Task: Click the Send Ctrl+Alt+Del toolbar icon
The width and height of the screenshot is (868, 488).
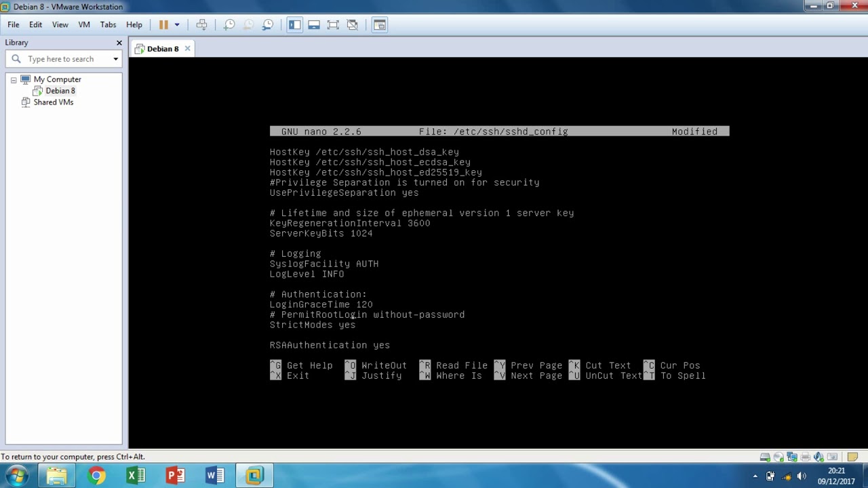Action: pyautogui.click(x=202, y=25)
